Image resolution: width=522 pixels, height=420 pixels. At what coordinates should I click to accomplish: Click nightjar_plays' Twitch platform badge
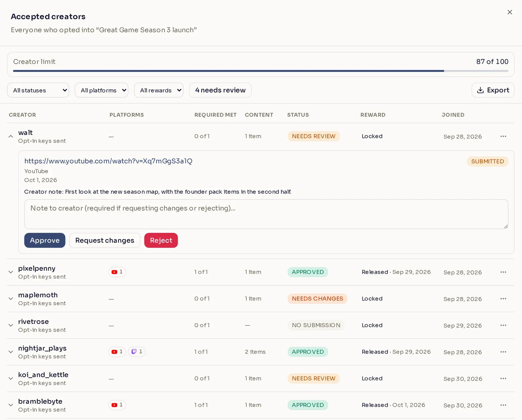pos(137,352)
